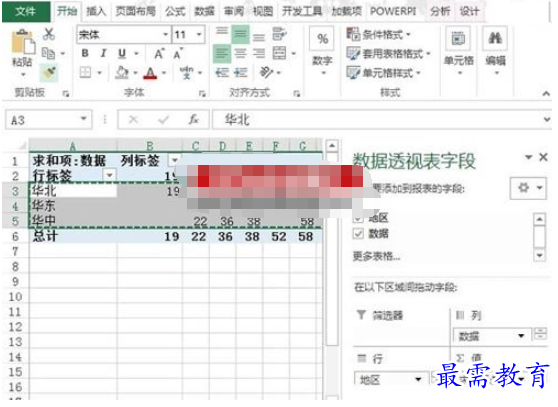Click the Copy icon
Image resolution: width=558 pixels, height=407 pixels.
tap(48, 53)
